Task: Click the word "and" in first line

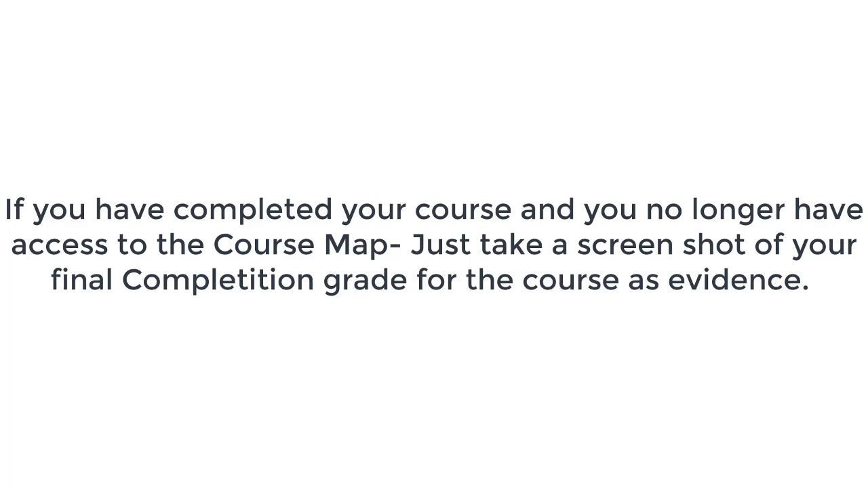Action: click(x=547, y=209)
